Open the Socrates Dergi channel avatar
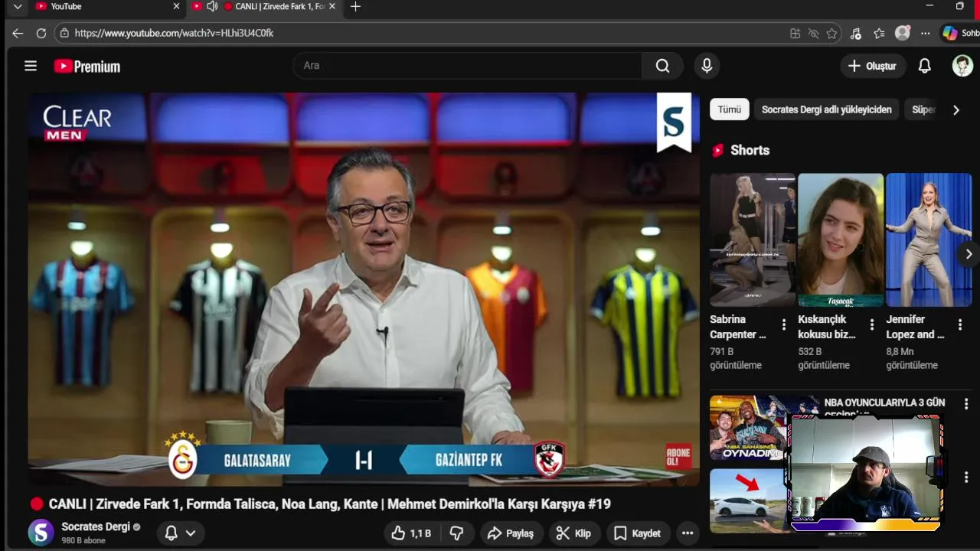Image resolution: width=980 pixels, height=551 pixels. click(x=41, y=532)
